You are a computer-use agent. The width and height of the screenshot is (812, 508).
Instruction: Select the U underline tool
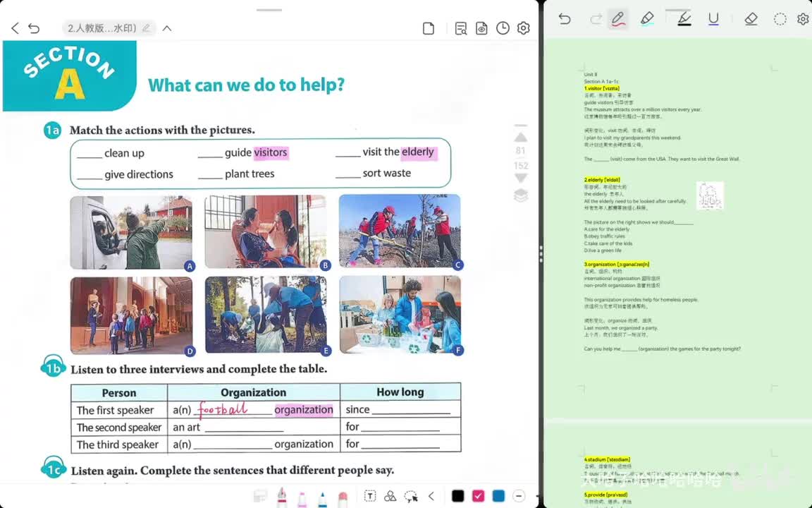click(713, 19)
